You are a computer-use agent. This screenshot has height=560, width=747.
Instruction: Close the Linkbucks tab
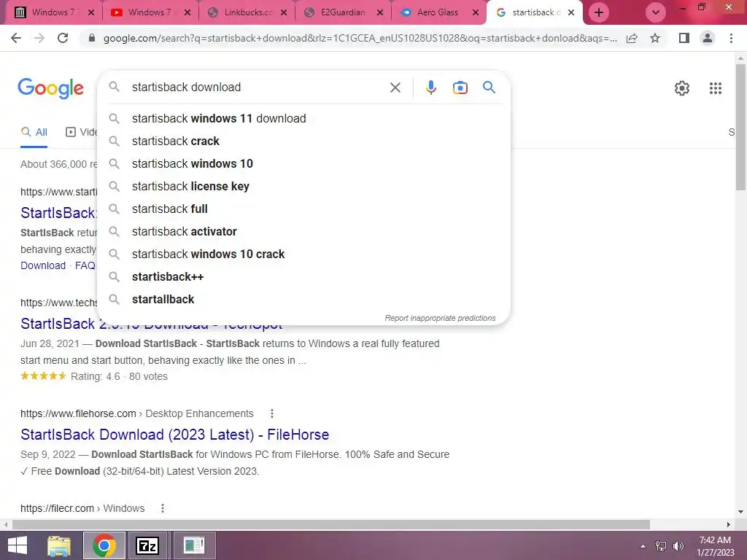[x=284, y=12]
